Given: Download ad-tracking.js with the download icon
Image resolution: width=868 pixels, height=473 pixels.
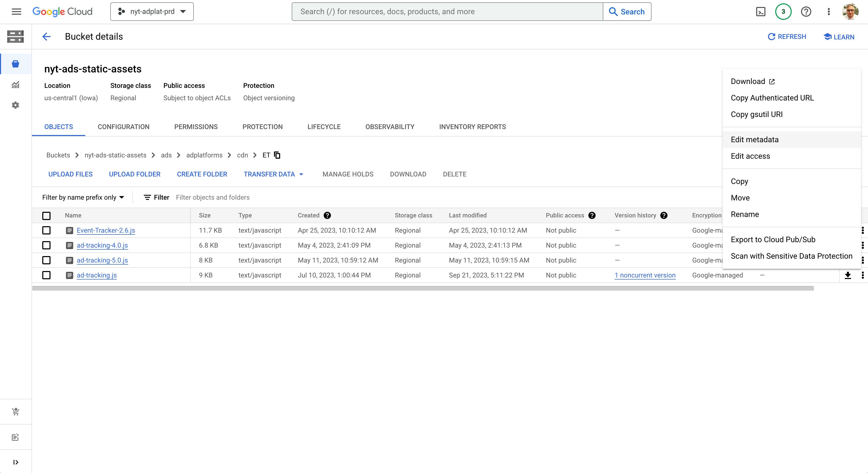Looking at the screenshot, I should [x=848, y=275].
